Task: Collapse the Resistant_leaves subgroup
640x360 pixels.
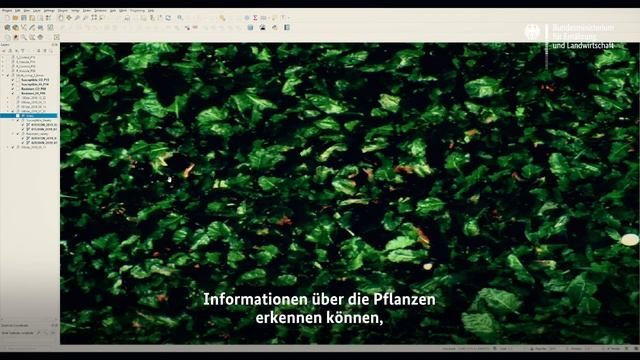Action: click(13, 134)
